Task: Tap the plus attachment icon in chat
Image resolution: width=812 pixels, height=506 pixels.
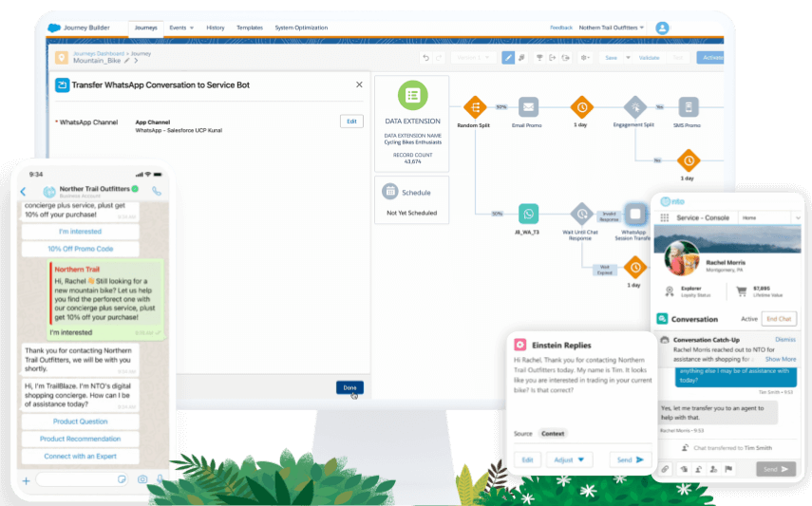Action: pyautogui.click(x=26, y=480)
